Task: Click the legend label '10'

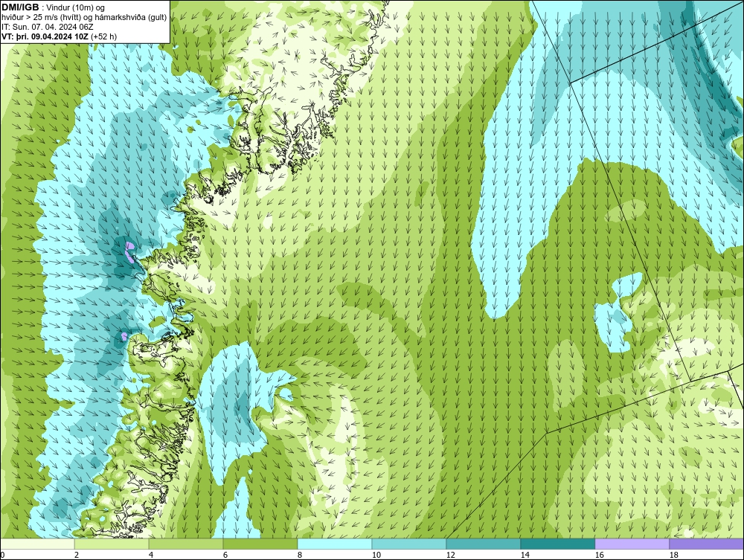Action: 376,555
